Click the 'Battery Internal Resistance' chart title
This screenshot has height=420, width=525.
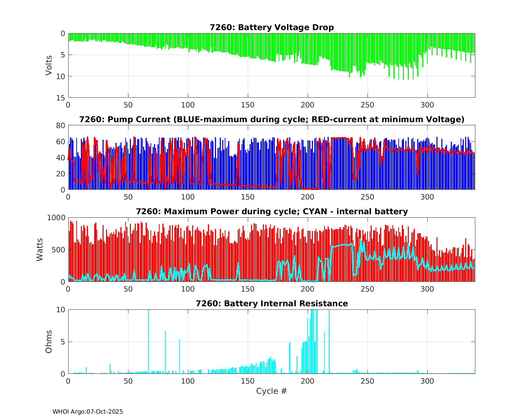(272, 303)
